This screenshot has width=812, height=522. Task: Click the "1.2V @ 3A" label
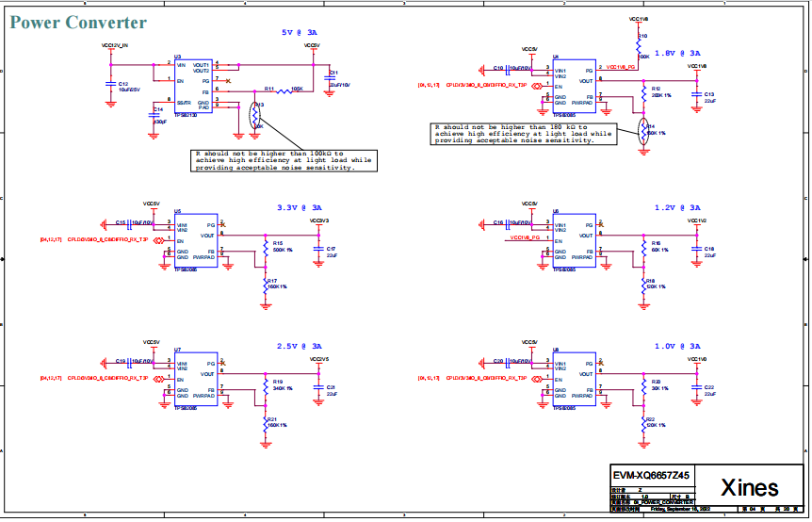(x=677, y=207)
